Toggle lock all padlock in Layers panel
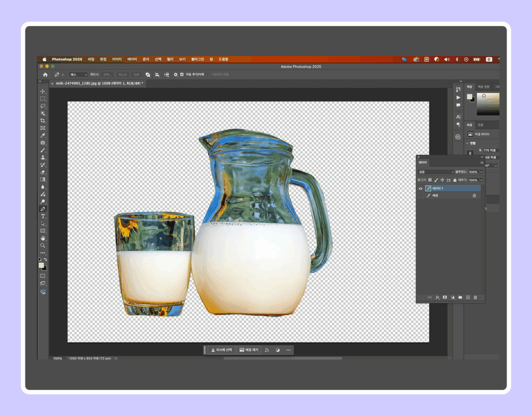532x416 pixels. (x=455, y=180)
